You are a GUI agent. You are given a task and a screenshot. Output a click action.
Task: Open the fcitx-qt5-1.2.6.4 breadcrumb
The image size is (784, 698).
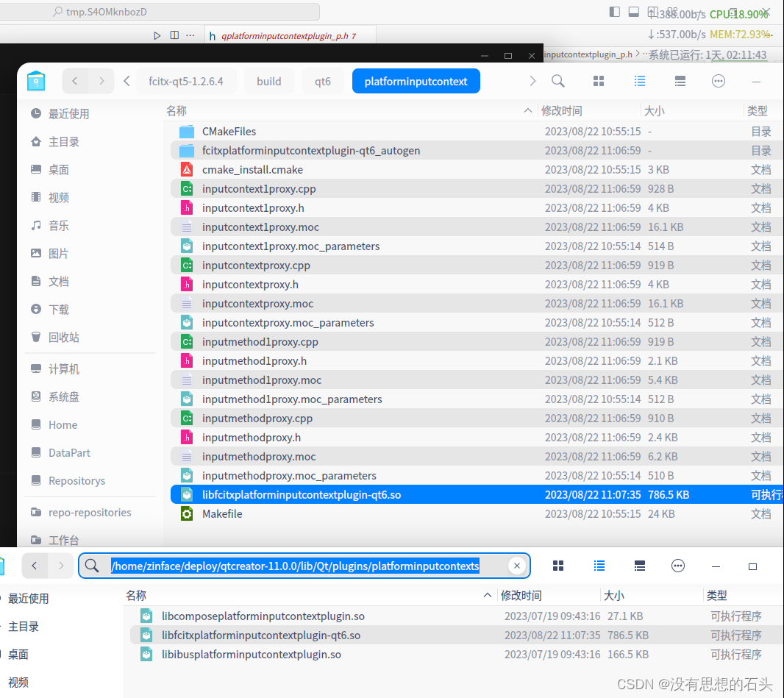(186, 82)
